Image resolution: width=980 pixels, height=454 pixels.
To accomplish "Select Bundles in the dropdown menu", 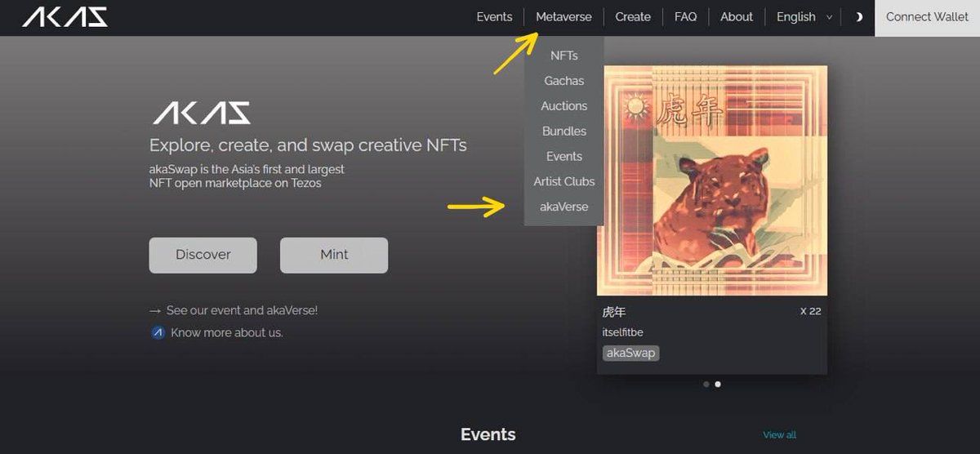I will pos(563,131).
